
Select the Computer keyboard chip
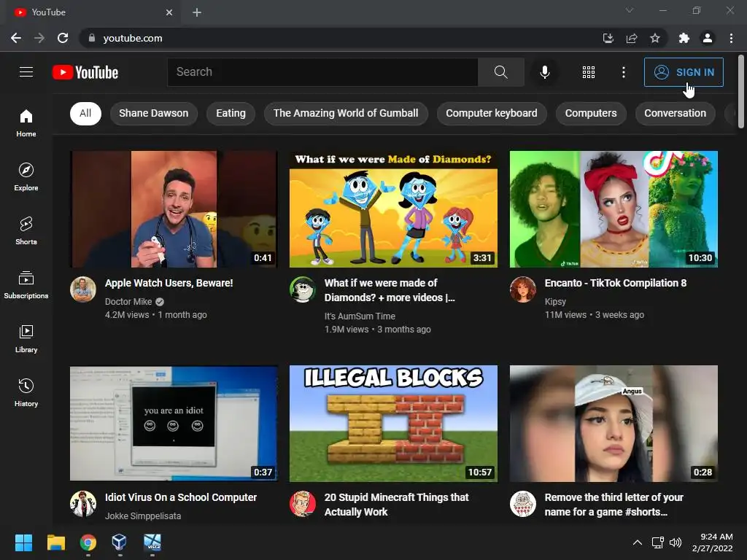(x=491, y=113)
